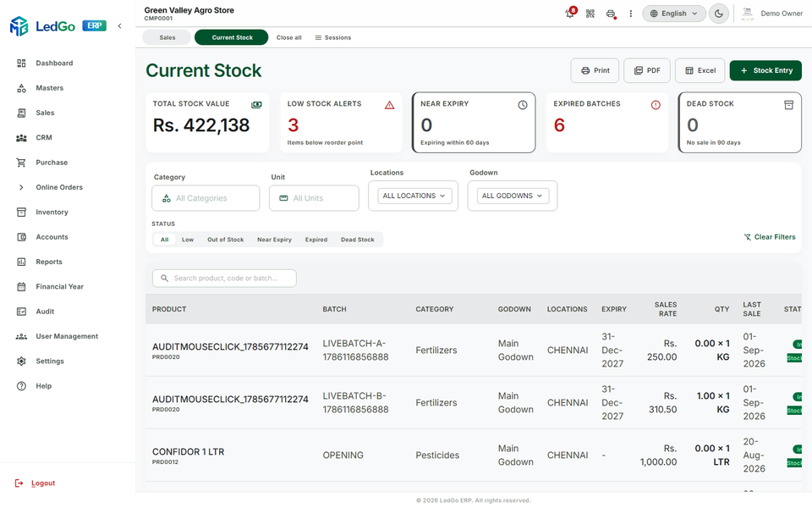Viewport: 812px width, 508px height.
Task: Open Financial Year in the sidebar
Action: [59, 287]
